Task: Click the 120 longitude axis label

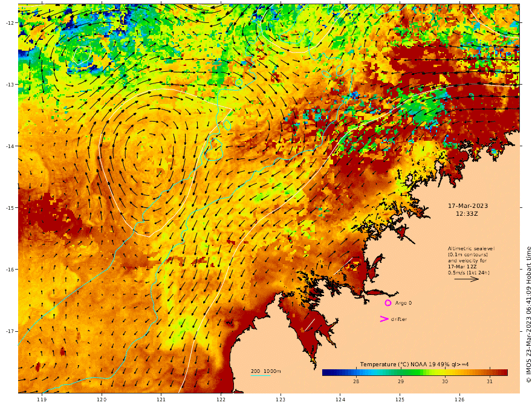Action: click(102, 400)
